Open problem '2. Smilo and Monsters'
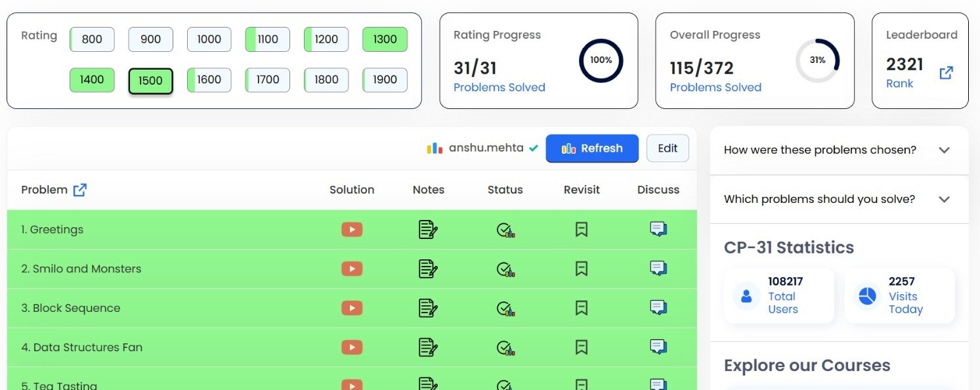This screenshot has height=390, width=980. tap(81, 269)
